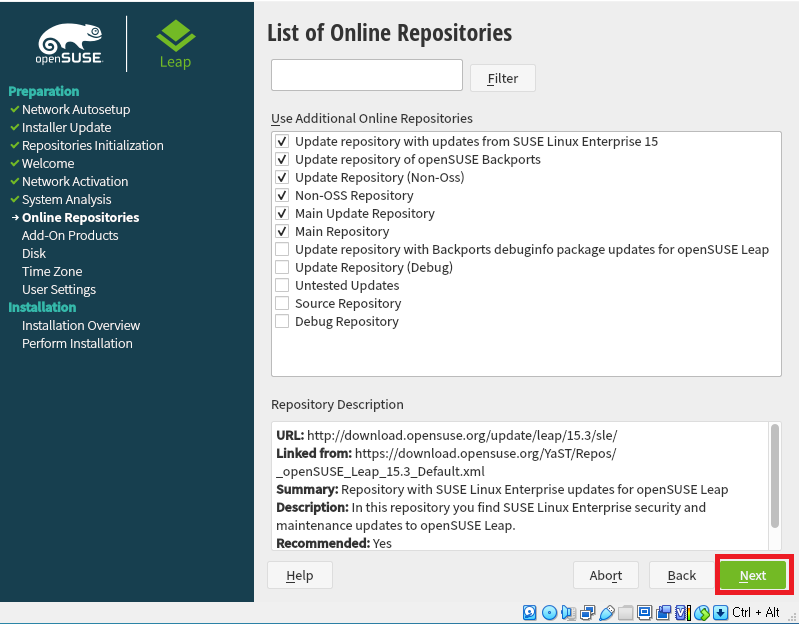Click the System Analysis step
Screen dimensions: 801x624
[66, 200]
